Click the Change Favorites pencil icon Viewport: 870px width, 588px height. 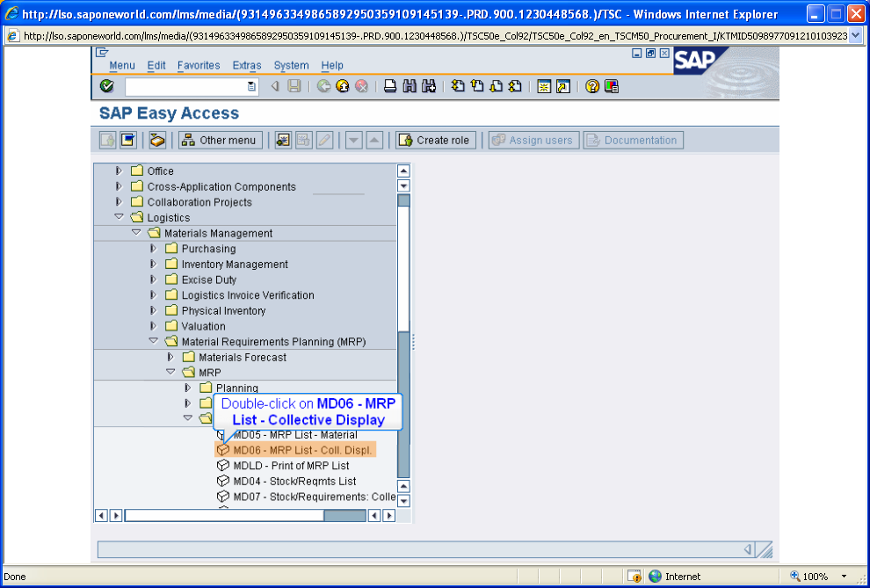[324, 141]
